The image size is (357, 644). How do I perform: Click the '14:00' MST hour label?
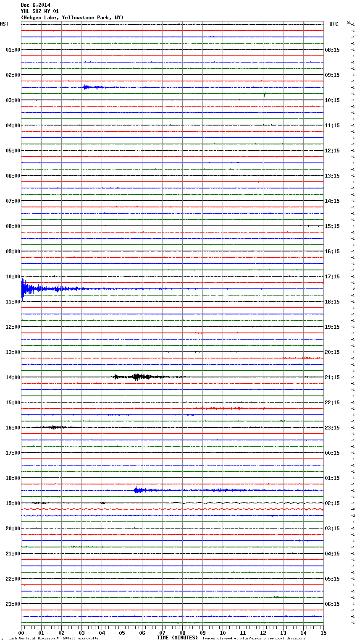point(13,377)
